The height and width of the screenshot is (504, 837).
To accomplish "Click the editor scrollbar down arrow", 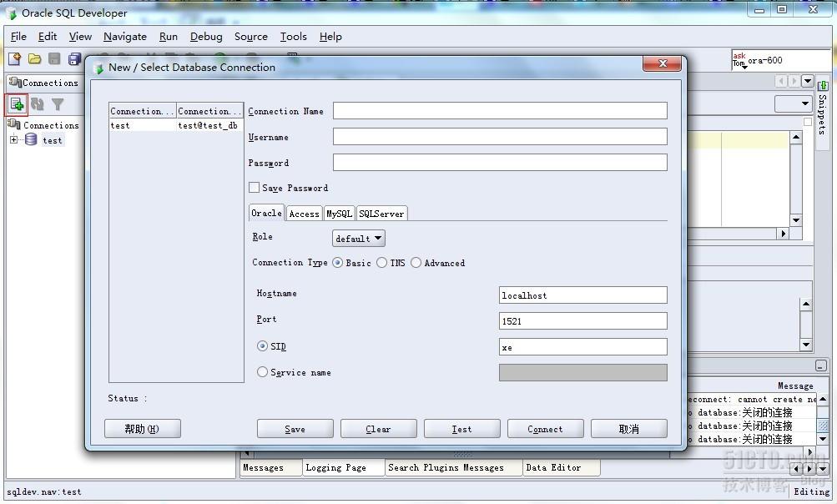I will point(796,220).
